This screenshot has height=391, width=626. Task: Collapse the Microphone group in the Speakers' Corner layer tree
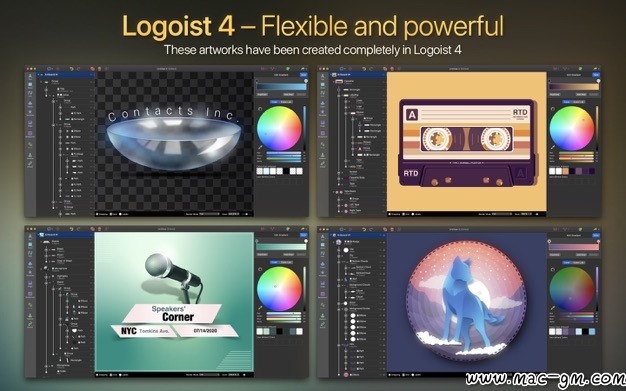[41, 269]
